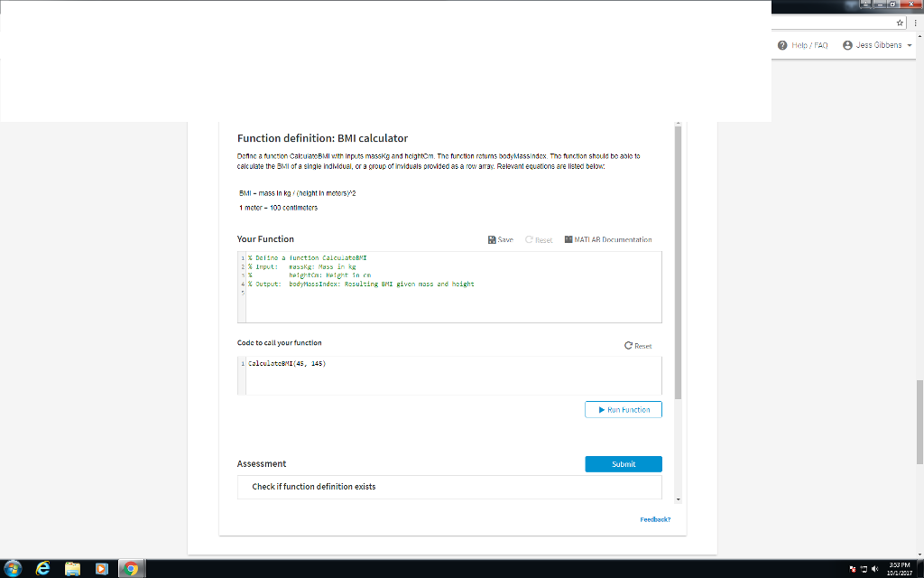Click the '% Output: bodyMassIndex' comment line
The width and height of the screenshot is (924, 578).
point(361,284)
